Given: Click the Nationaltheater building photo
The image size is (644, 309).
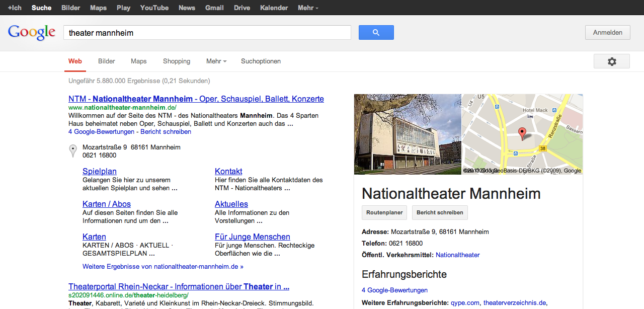Looking at the screenshot, I should pos(408,134).
